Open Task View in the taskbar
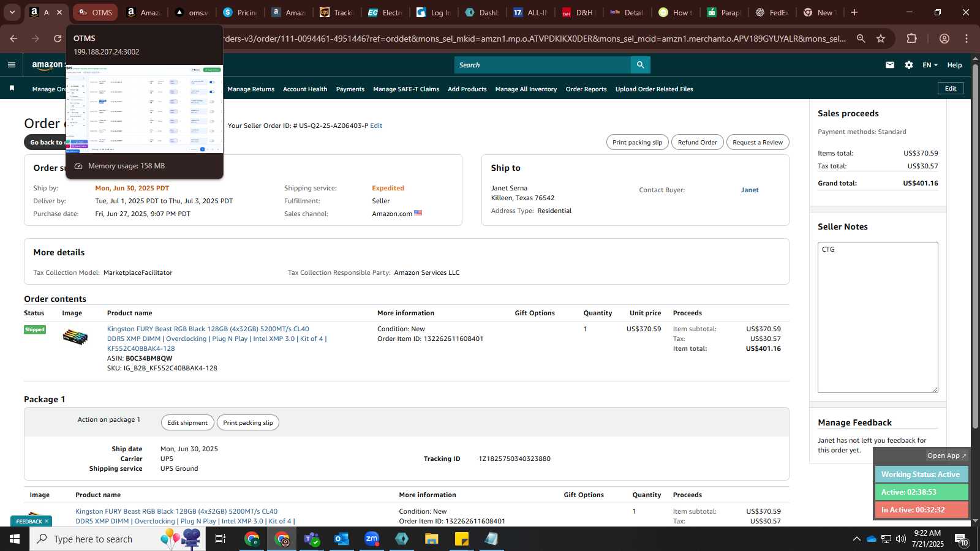This screenshot has height=551, width=980. tap(220, 539)
